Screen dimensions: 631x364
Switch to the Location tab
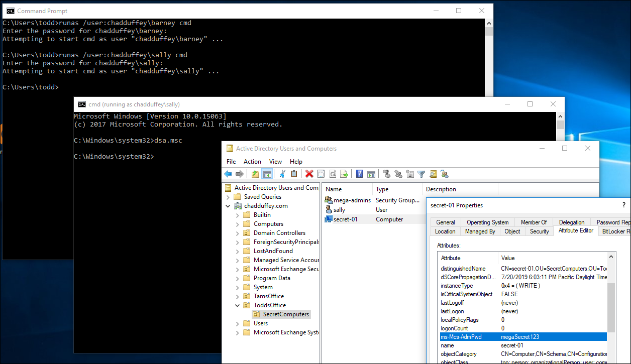445,231
